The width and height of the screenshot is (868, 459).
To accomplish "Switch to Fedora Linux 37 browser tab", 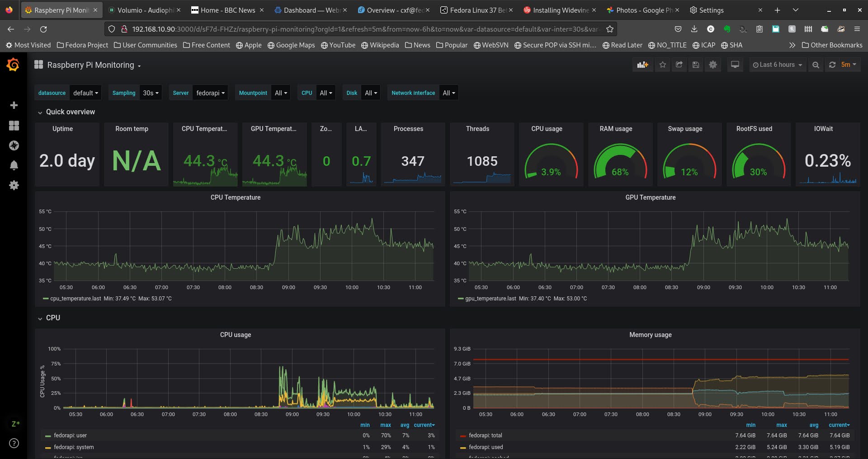I will click(x=477, y=10).
